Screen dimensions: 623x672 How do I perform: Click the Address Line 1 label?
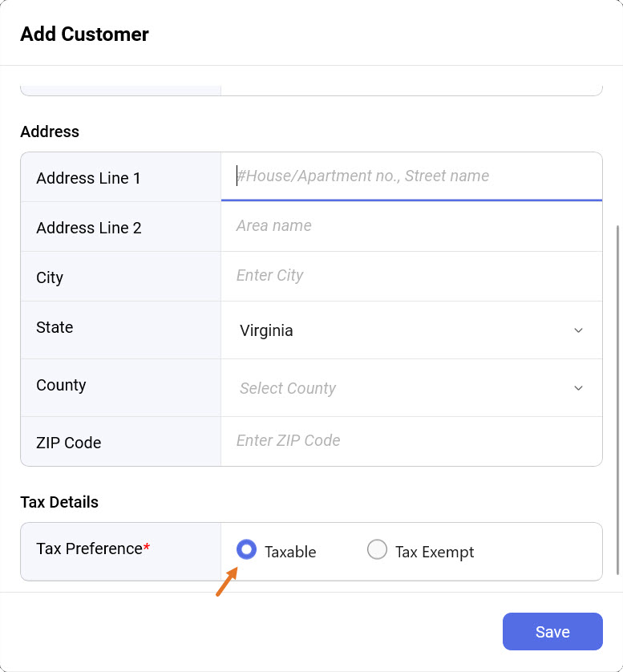coord(88,178)
